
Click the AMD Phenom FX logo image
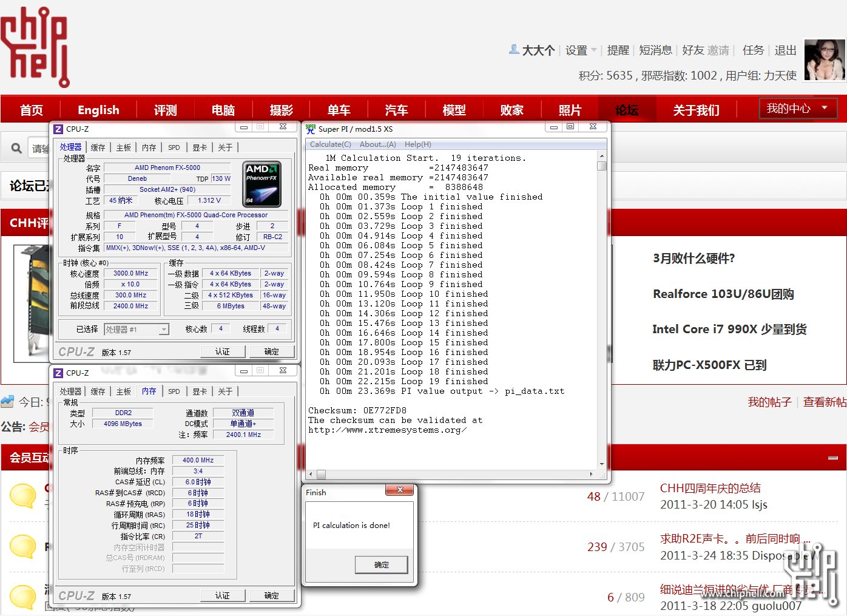click(262, 184)
